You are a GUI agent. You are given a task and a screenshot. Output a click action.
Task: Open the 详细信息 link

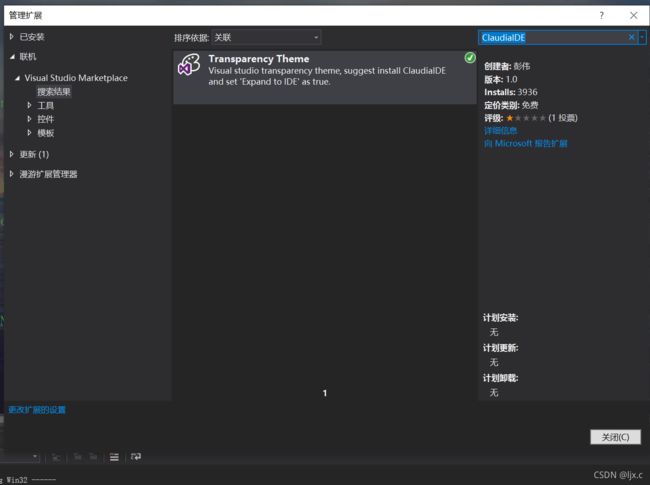point(500,131)
